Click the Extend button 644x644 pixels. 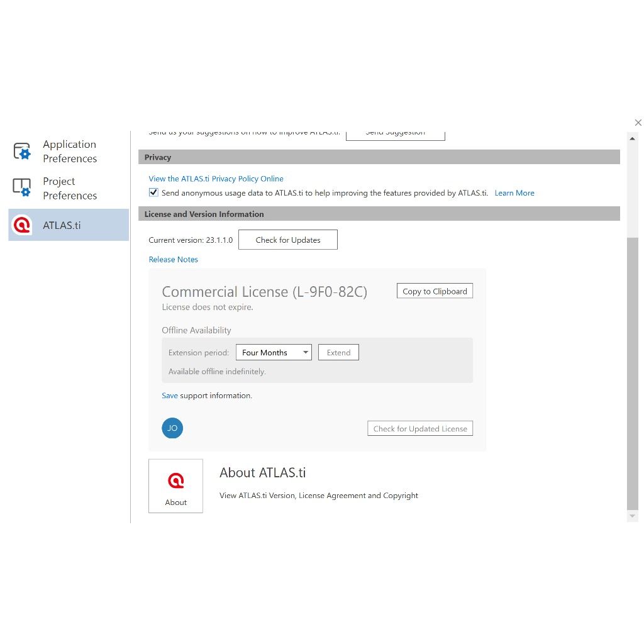click(338, 353)
